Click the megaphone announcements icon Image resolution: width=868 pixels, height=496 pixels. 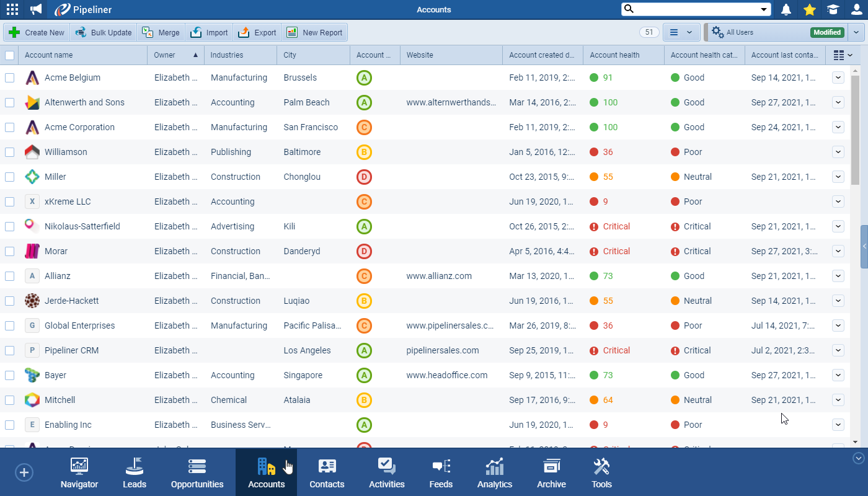point(36,9)
